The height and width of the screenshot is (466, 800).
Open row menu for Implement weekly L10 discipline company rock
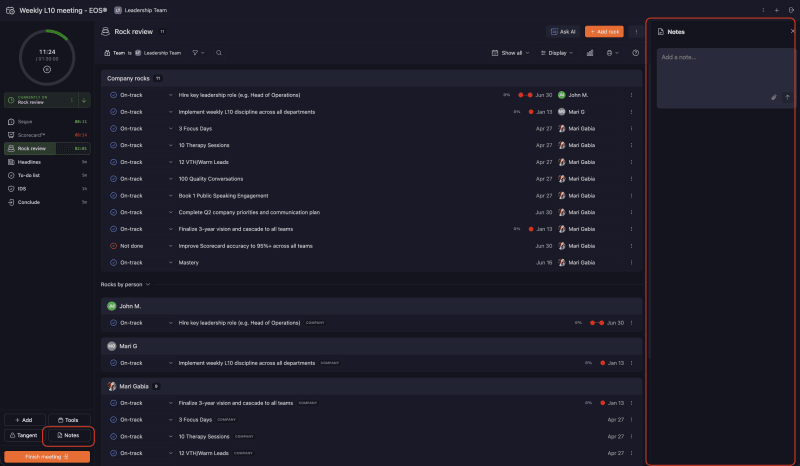point(631,112)
